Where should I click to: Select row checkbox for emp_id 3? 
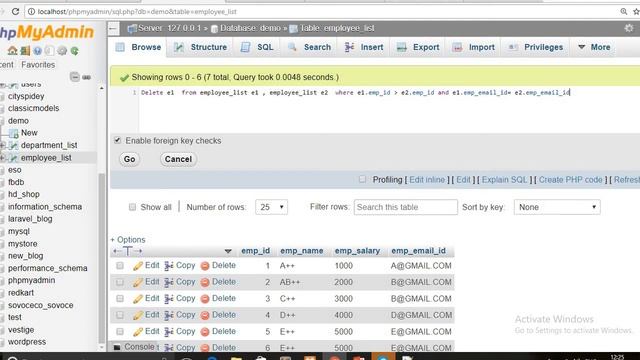click(x=120, y=299)
